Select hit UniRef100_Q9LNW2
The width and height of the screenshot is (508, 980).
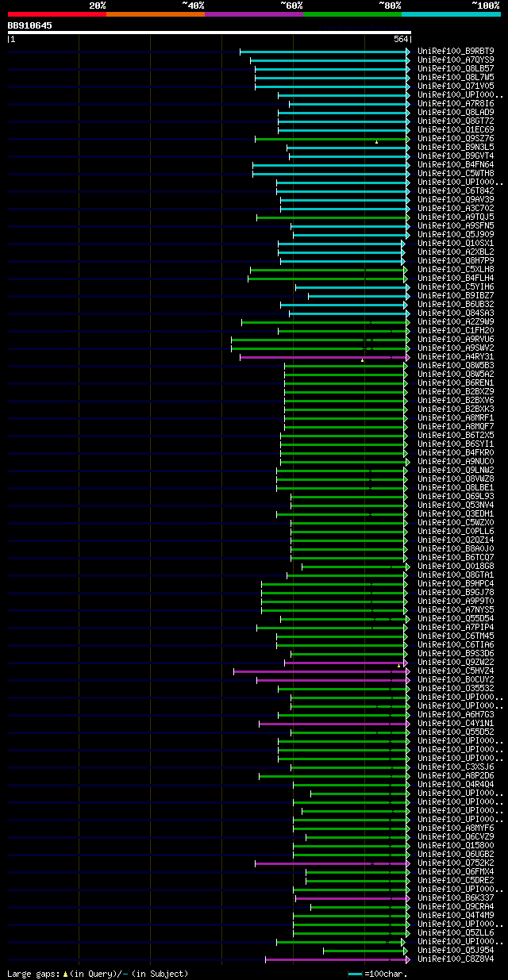pos(456,471)
